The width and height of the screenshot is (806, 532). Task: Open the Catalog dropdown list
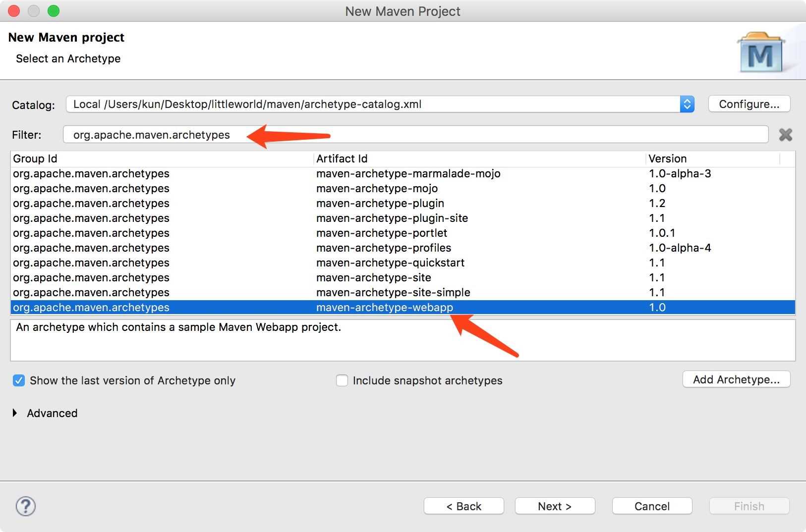[687, 104]
